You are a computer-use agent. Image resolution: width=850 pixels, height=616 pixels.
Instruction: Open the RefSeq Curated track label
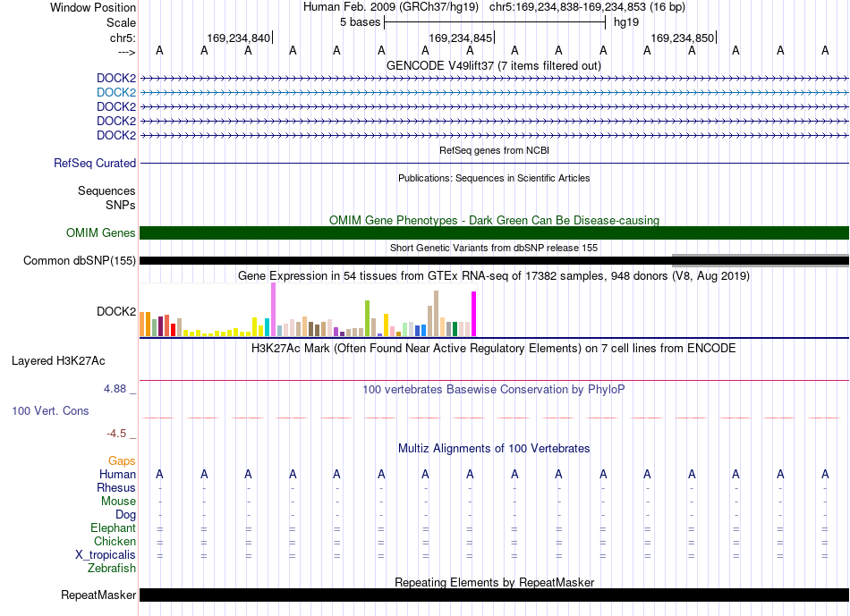tap(95, 163)
